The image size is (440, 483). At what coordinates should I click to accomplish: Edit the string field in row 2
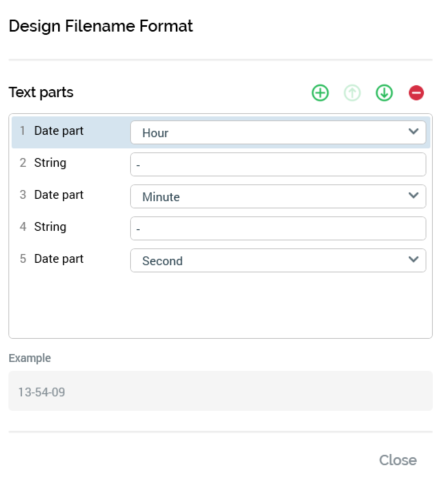click(x=278, y=165)
